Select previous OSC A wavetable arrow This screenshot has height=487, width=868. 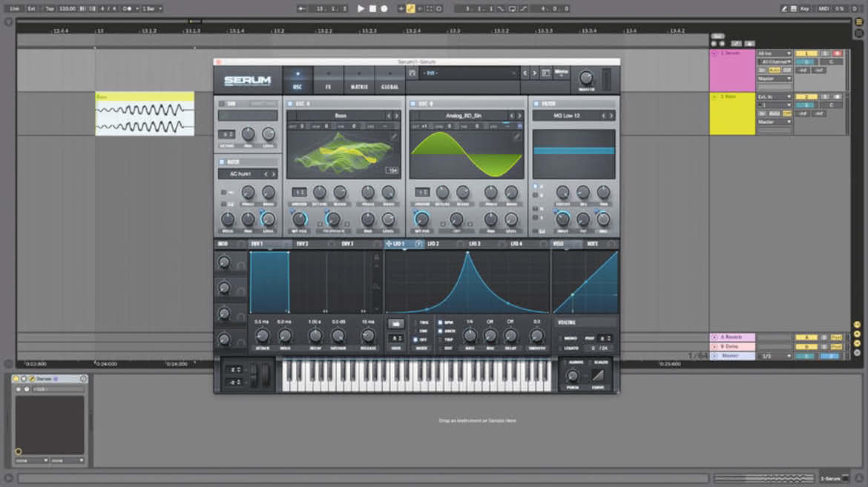click(389, 116)
